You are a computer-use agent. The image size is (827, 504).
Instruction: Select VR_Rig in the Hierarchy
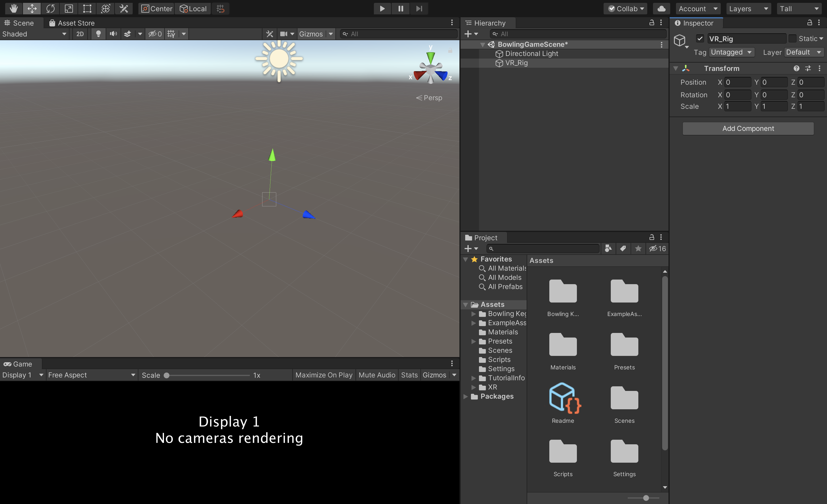(516, 63)
